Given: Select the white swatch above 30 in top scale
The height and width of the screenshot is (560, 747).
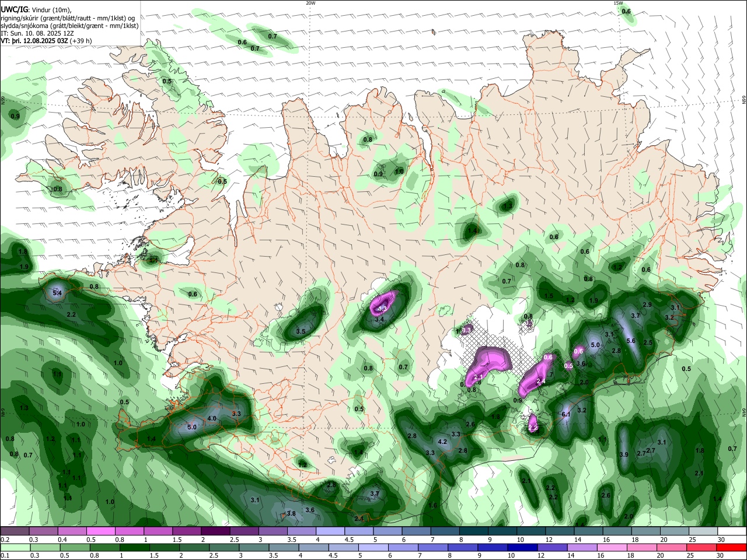Looking at the screenshot, I should (x=732, y=531).
